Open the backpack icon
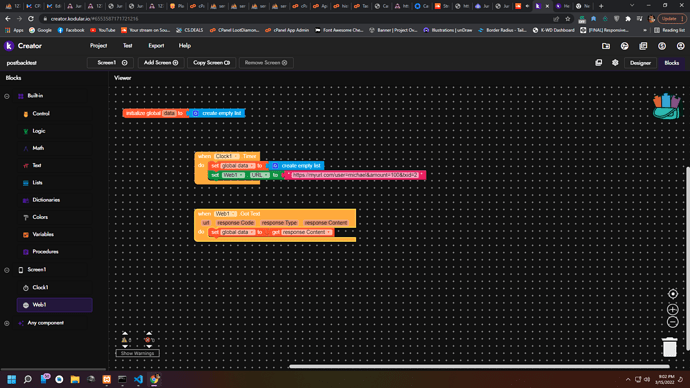 pos(666,106)
